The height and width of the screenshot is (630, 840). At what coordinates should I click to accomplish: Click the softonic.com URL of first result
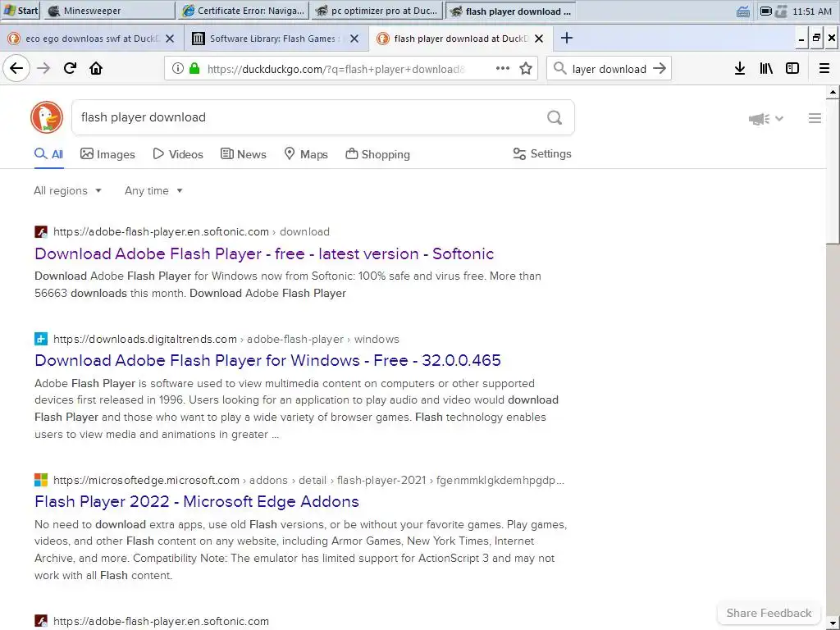click(162, 232)
